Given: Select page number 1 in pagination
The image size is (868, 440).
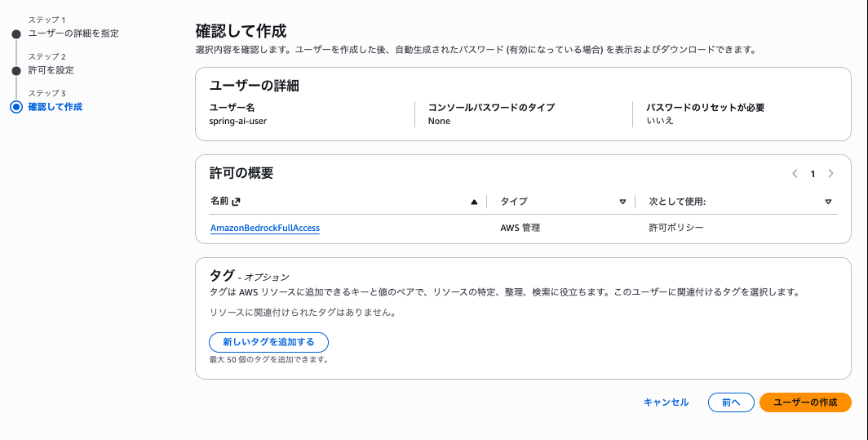Looking at the screenshot, I should [x=813, y=174].
